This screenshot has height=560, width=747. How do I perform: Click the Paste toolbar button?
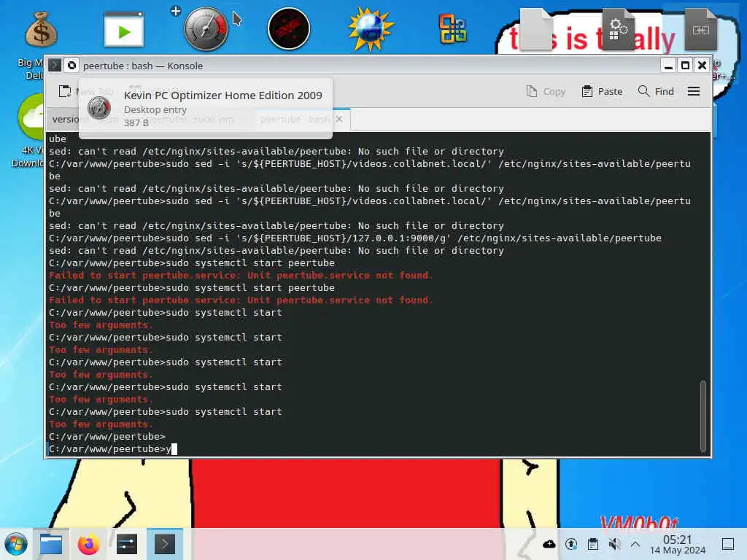[602, 91]
